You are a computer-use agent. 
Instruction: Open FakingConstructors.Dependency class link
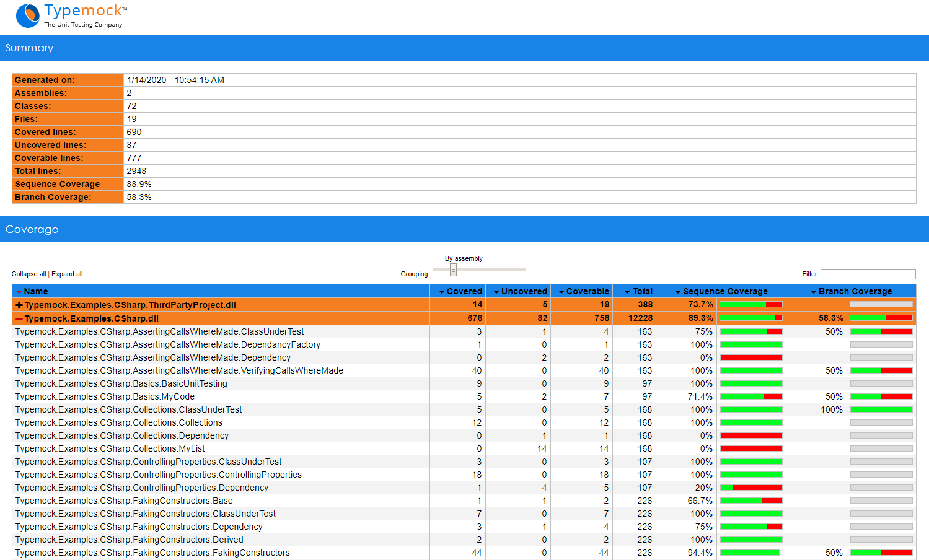click(139, 527)
